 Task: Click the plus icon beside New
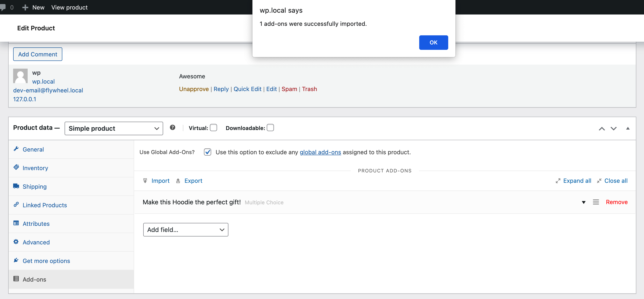click(25, 7)
